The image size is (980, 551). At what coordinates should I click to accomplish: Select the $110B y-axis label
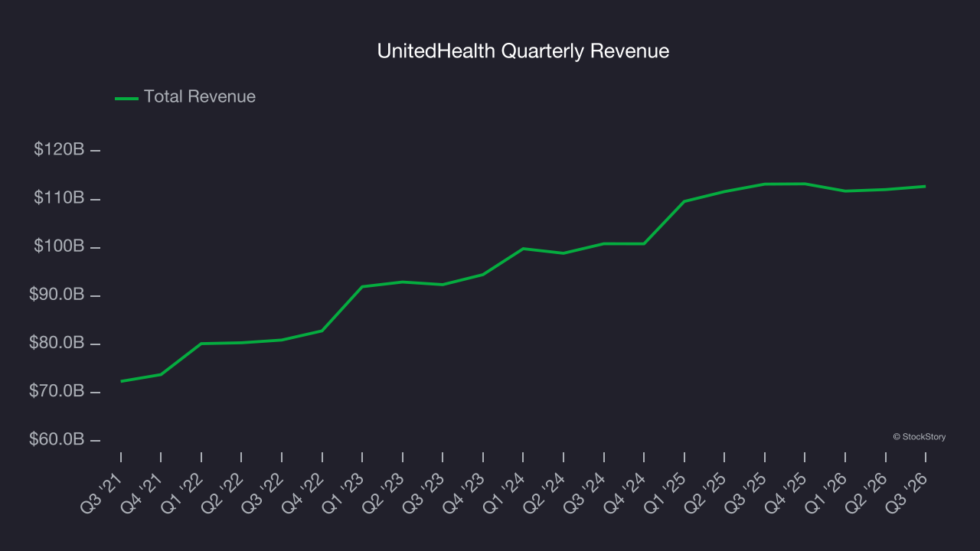click(x=59, y=198)
